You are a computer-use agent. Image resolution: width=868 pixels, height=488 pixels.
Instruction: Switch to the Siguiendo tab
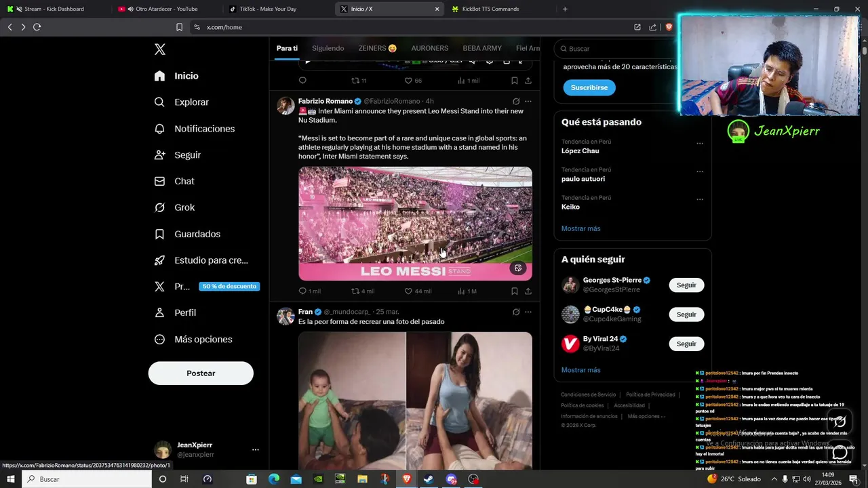pos(328,48)
